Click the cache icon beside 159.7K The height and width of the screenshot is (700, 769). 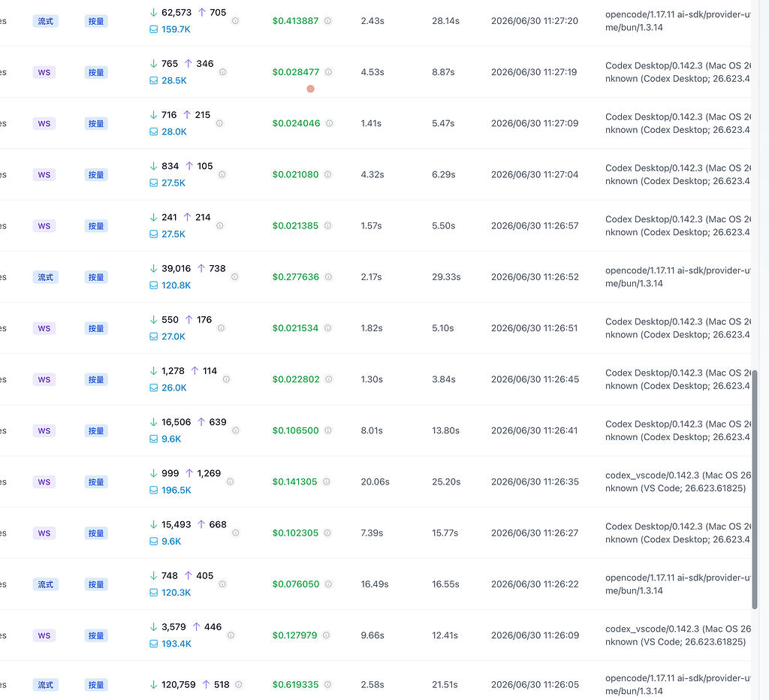coord(153,29)
